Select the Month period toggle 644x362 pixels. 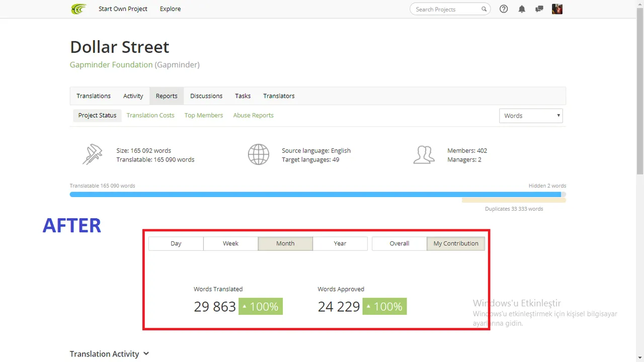285,243
